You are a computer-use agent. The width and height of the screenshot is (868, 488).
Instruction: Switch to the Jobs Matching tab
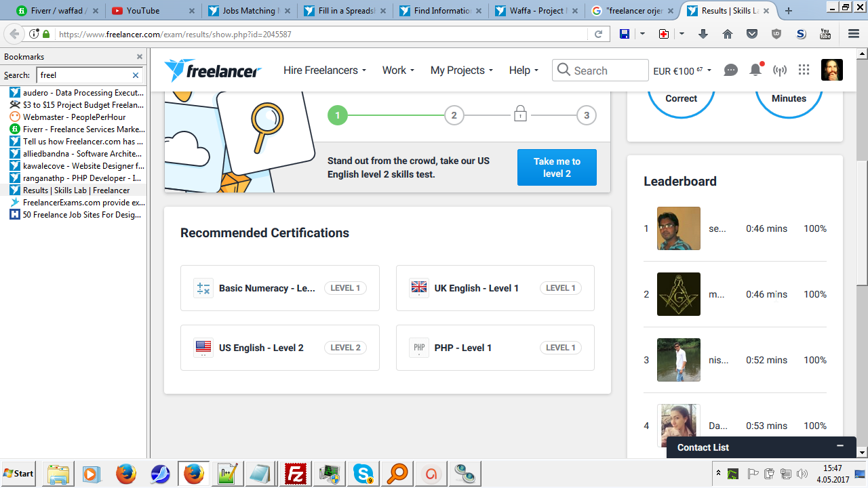click(250, 11)
